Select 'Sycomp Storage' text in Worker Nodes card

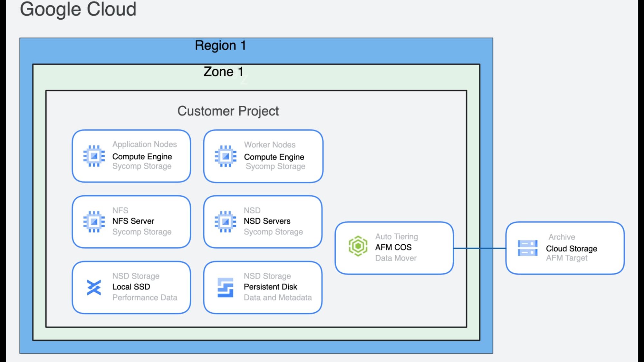click(x=275, y=166)
